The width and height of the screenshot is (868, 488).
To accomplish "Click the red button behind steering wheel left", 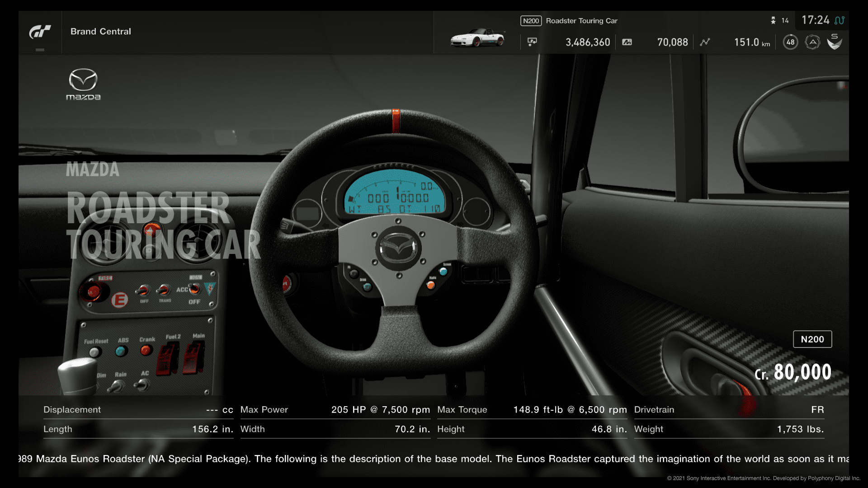I will coord(288,284).
